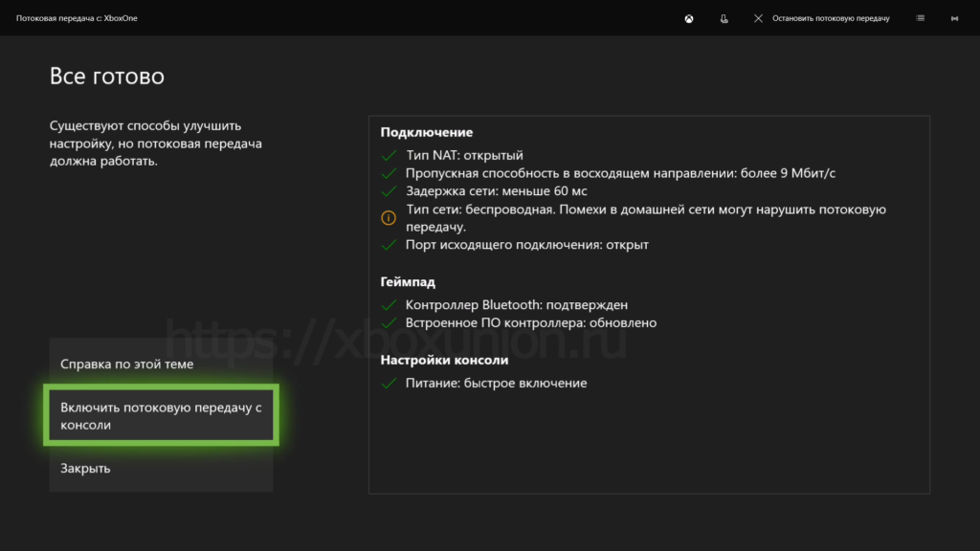Click the Геймпад section heading
Viewport: 980px width, 551px height.
(x=408, y=283)
